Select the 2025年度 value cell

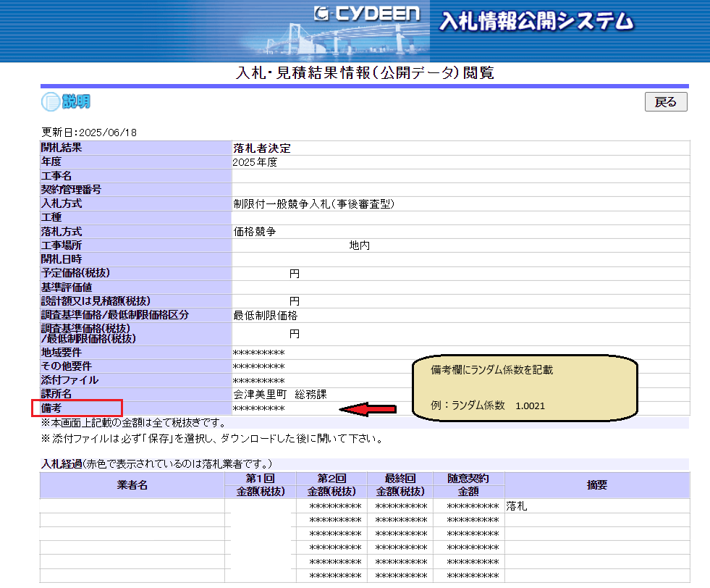click(255, 162)
